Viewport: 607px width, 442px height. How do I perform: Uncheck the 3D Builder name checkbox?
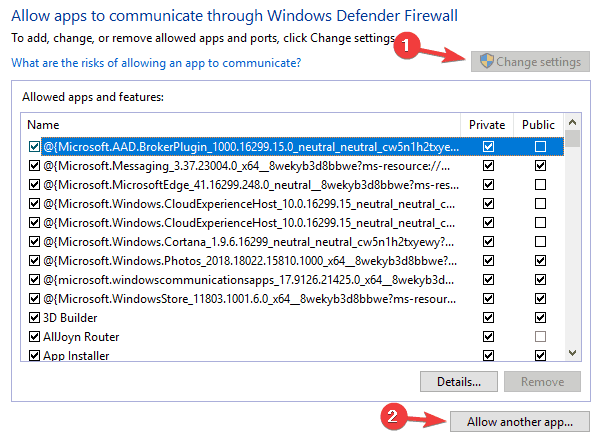pos(34,318)
